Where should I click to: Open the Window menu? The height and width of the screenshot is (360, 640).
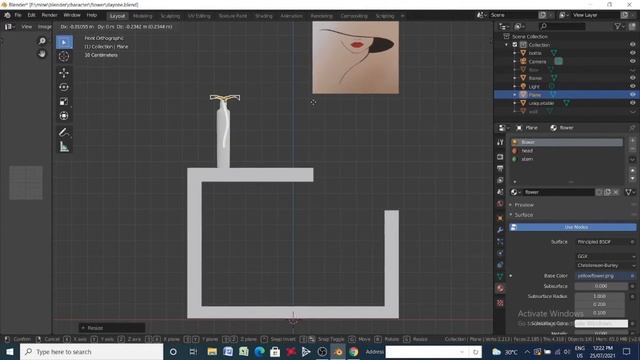[72, 16]
